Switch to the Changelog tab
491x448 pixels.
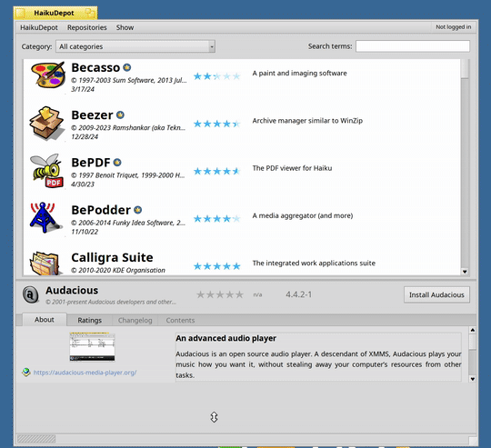pyautogui.click(x=135, y=320)
